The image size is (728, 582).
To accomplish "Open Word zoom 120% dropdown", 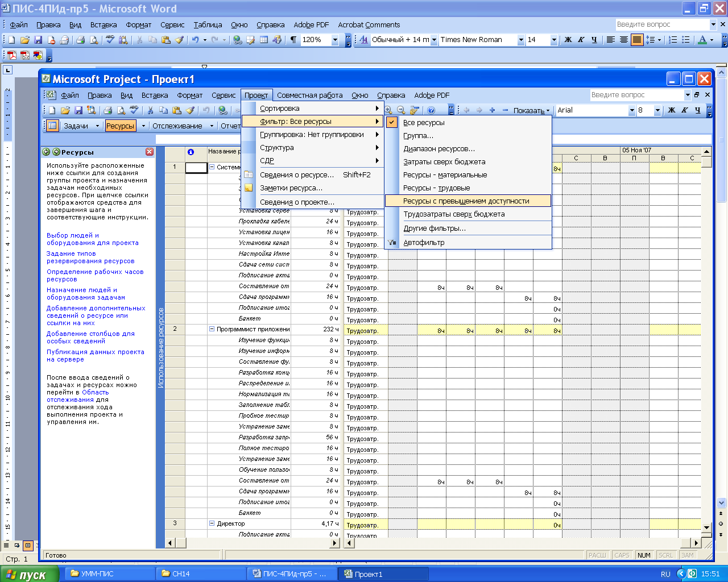I will (335, 40).
